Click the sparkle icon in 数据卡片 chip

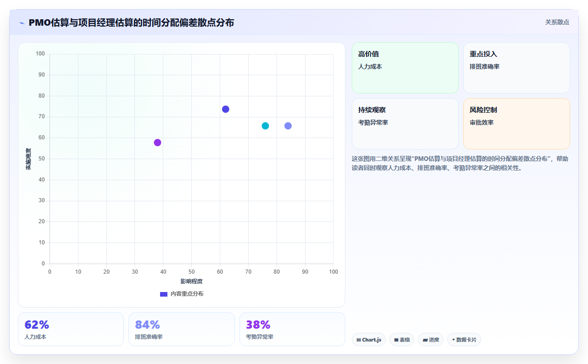click(x=453, y=340)
